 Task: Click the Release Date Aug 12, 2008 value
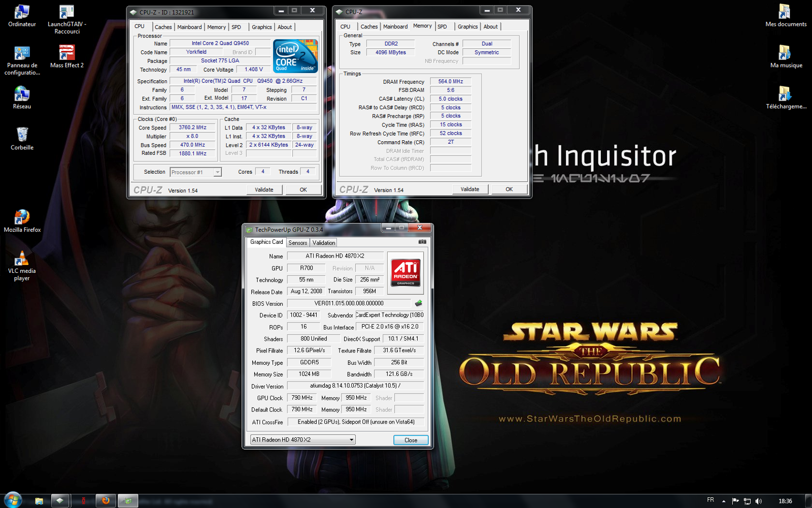tap(306, 292)
